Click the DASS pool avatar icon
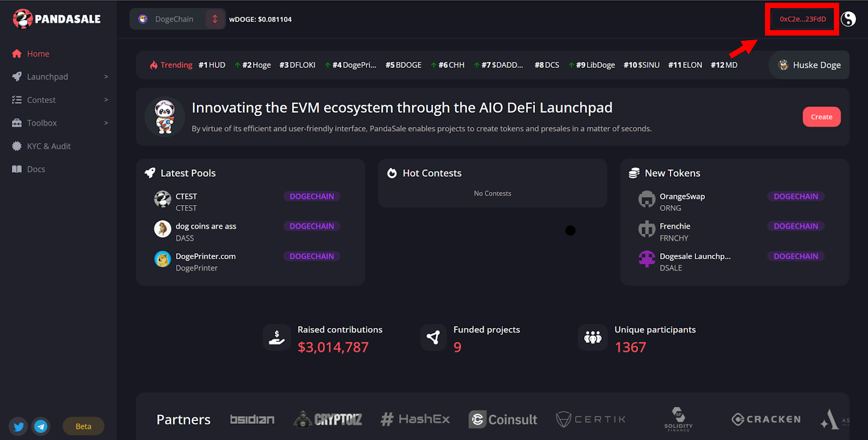 (163, 229)
